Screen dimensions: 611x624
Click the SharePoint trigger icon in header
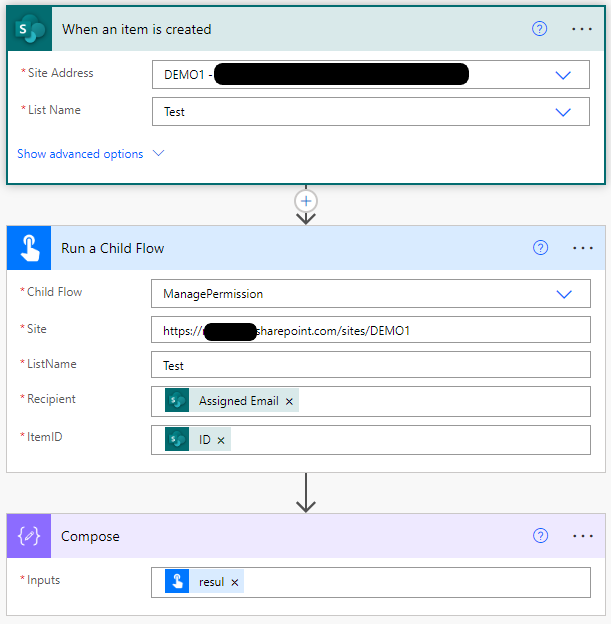pyautogui.click(x=29, y=29)
